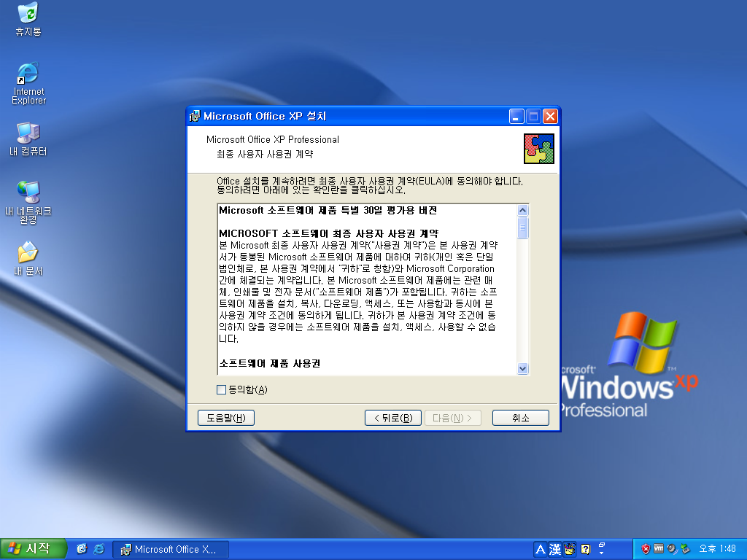The image size is (747, 560).
Task: Click the language bar help icon
Action: tap(586, 550)
